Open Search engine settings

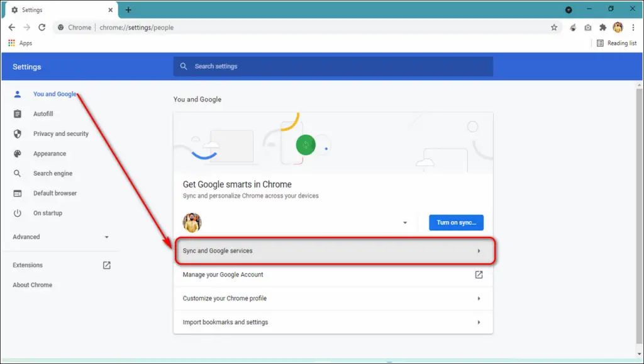(x=53, y=174)
